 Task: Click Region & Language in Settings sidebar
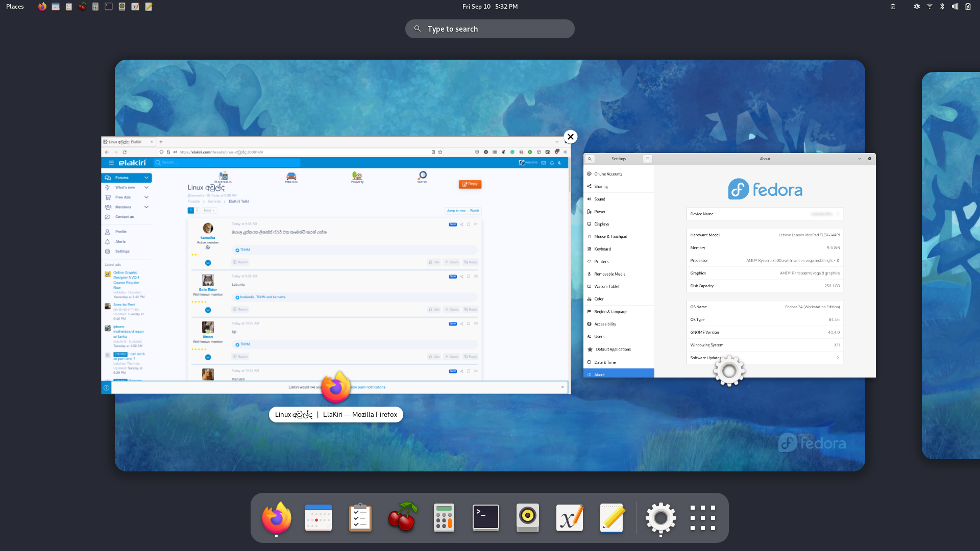(619, 312)
